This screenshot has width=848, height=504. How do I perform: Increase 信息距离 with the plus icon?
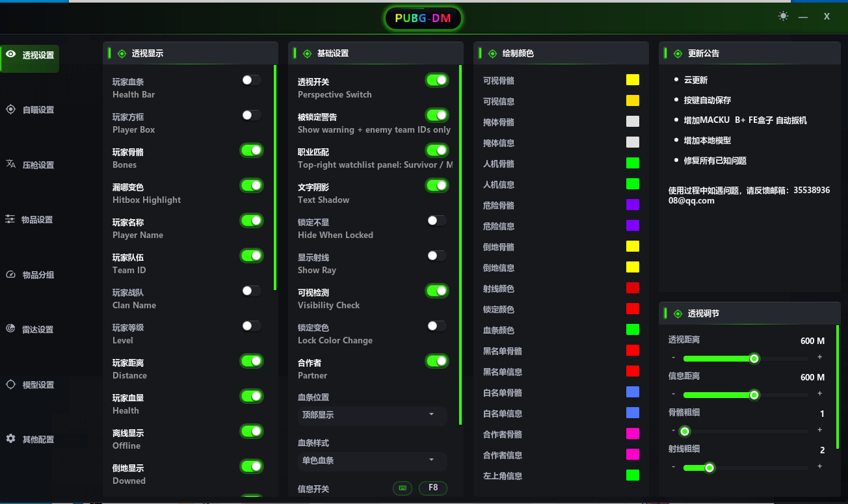pyautogui.click(x=819, y=394)
